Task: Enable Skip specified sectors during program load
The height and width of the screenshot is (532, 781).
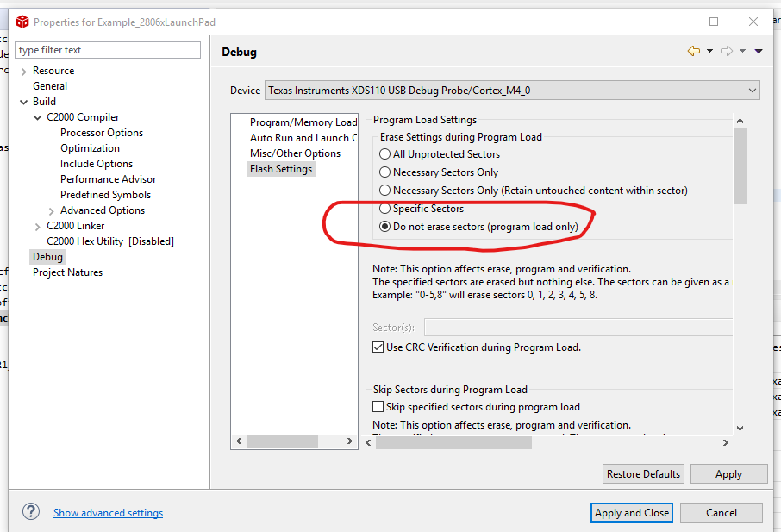Action: 378,407
